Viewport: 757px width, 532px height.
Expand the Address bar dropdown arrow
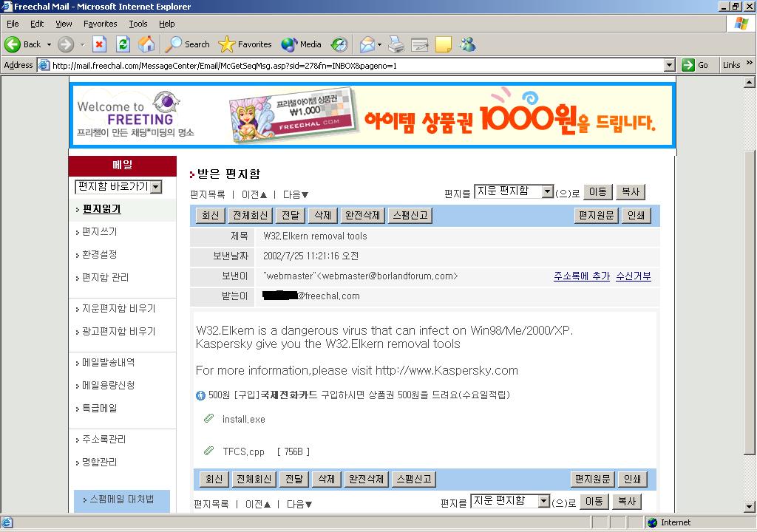[669, 65]
